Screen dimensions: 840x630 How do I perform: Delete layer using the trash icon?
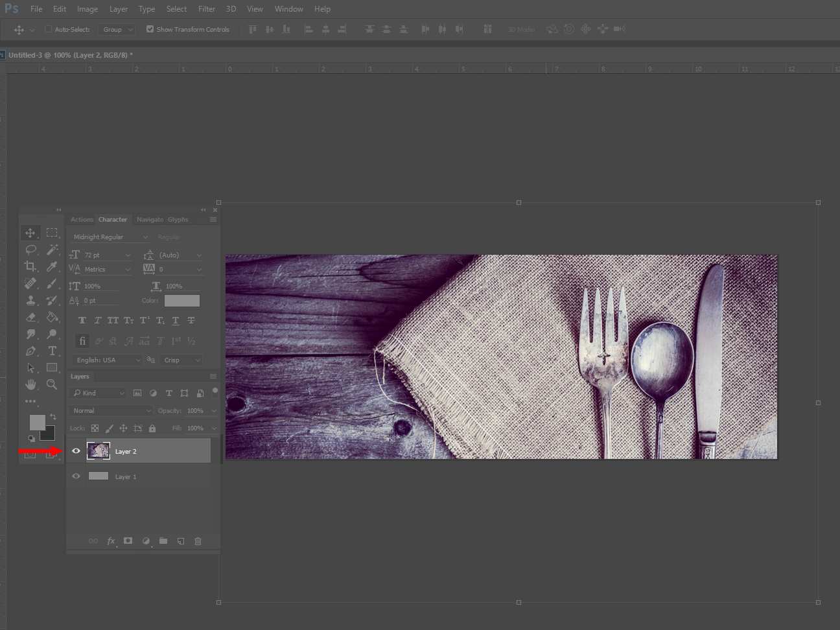pyautogui.click(x=198, y=541)
